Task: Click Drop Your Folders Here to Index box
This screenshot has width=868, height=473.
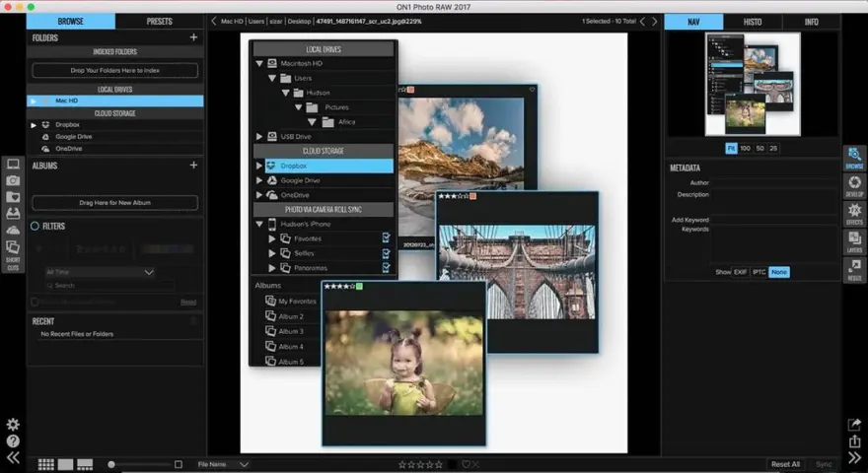Action: (115, 70)
